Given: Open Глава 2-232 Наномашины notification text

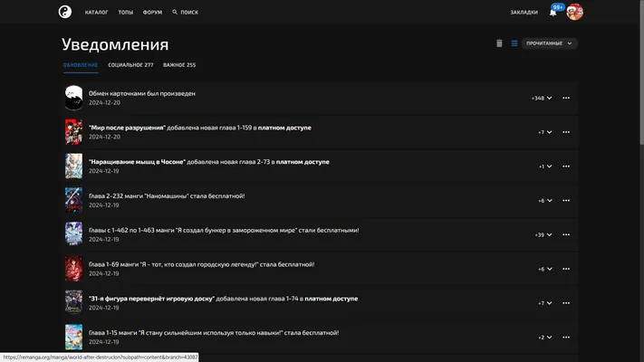Looking at the screenshot, I should tap(167, 196).
